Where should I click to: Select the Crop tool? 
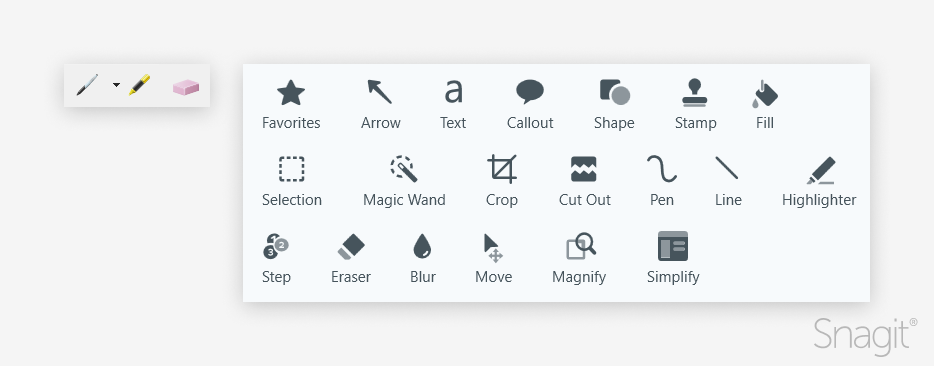click(x=502, y=182)
